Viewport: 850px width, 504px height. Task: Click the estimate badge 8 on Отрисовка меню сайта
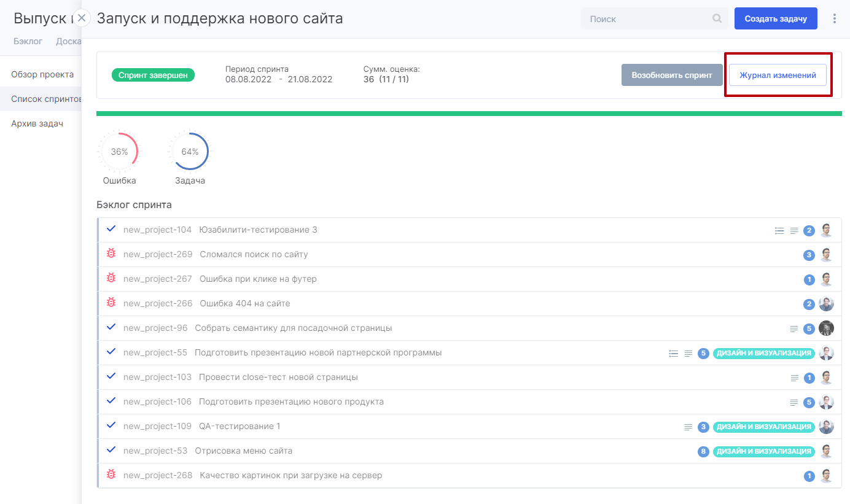(x=703, y=452)
